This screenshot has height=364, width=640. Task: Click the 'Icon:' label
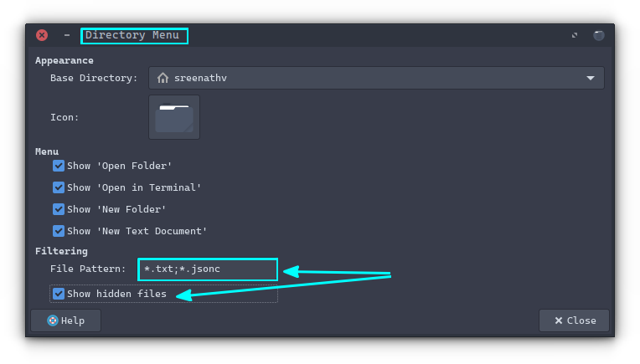[65, 117]
